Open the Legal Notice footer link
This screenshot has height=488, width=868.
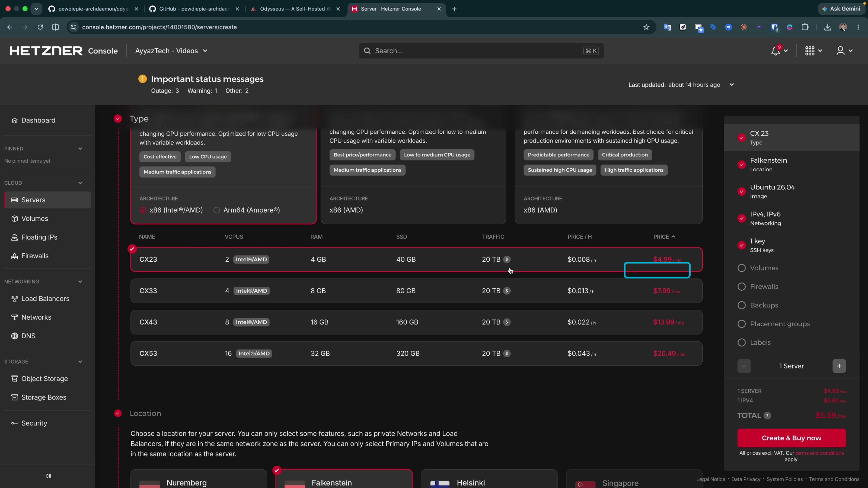pyautogui.click(x=711, y=479)
